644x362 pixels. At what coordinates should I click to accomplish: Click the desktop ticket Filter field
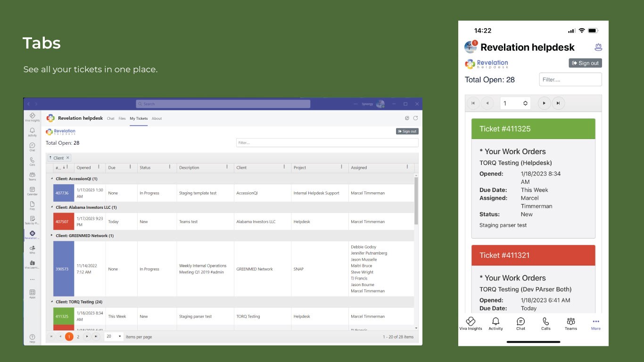[327, 143]
